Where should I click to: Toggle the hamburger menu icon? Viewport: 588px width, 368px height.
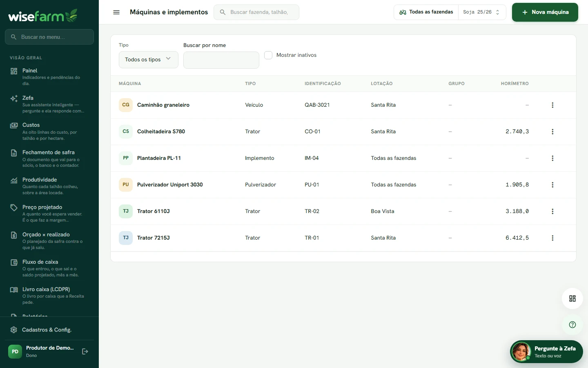coord(116,12)
